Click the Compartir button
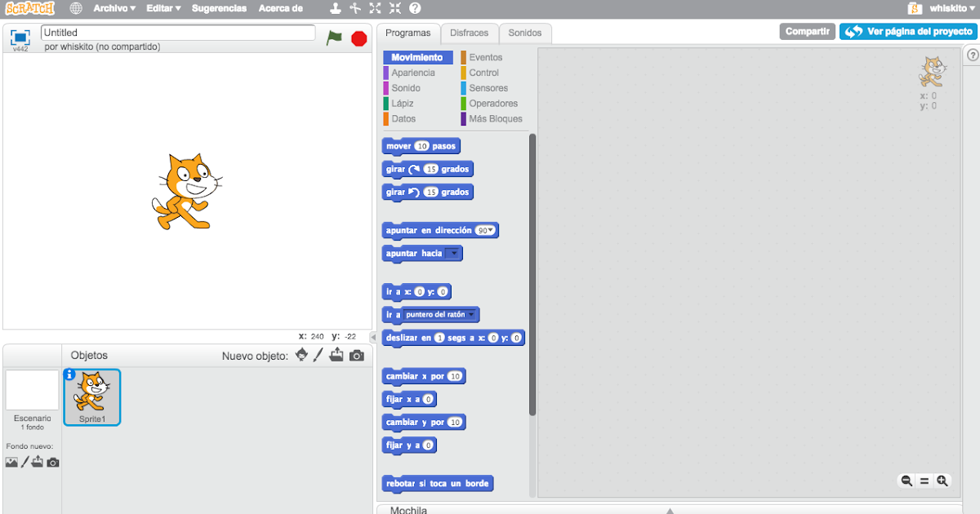Screen dimensions: 980x514 [807, 31]
